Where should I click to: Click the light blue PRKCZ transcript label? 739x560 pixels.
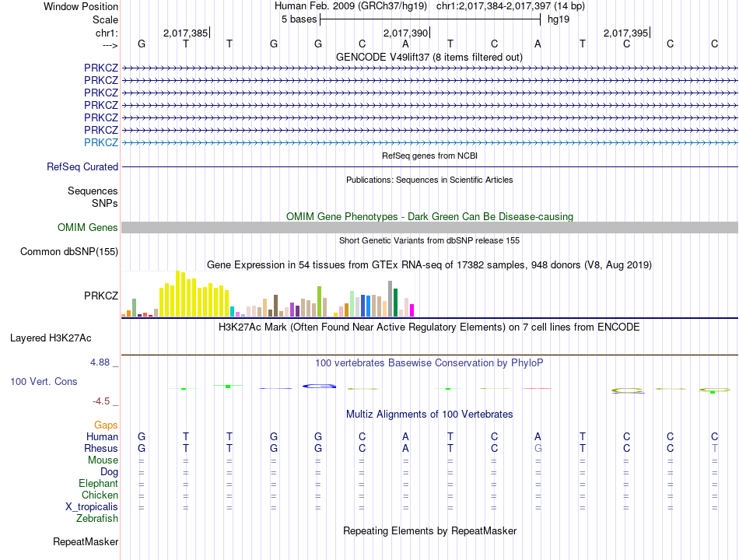[x=101, y=142]
